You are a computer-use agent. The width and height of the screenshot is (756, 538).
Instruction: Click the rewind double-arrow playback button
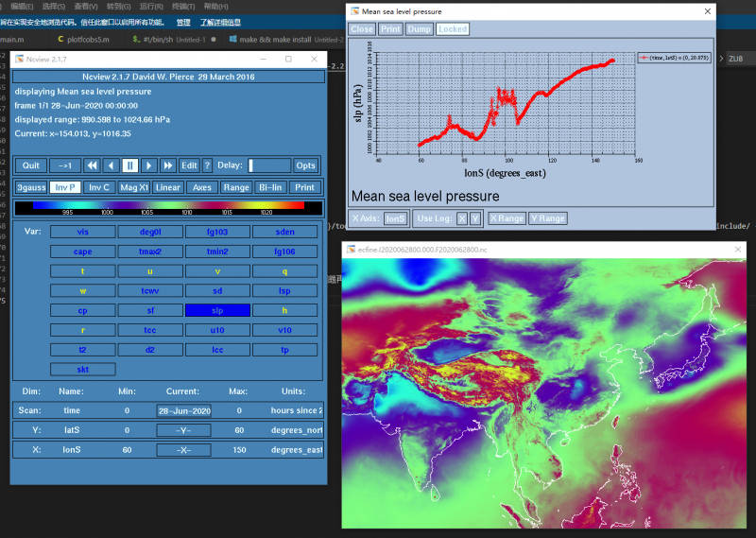click(x=93, y=165)
